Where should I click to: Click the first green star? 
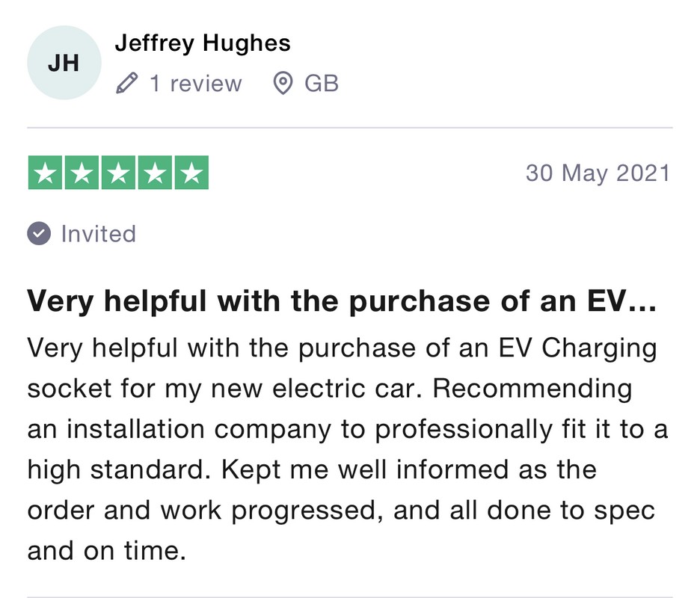45,173
